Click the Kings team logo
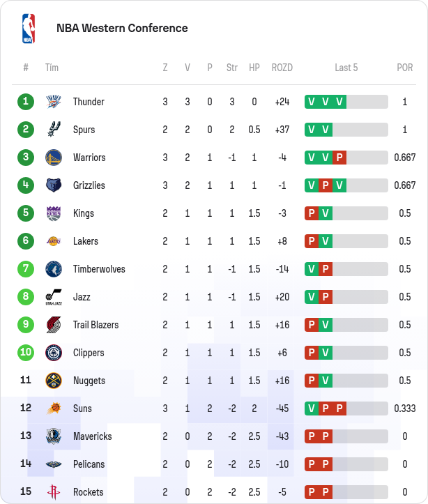 [54, 213]
